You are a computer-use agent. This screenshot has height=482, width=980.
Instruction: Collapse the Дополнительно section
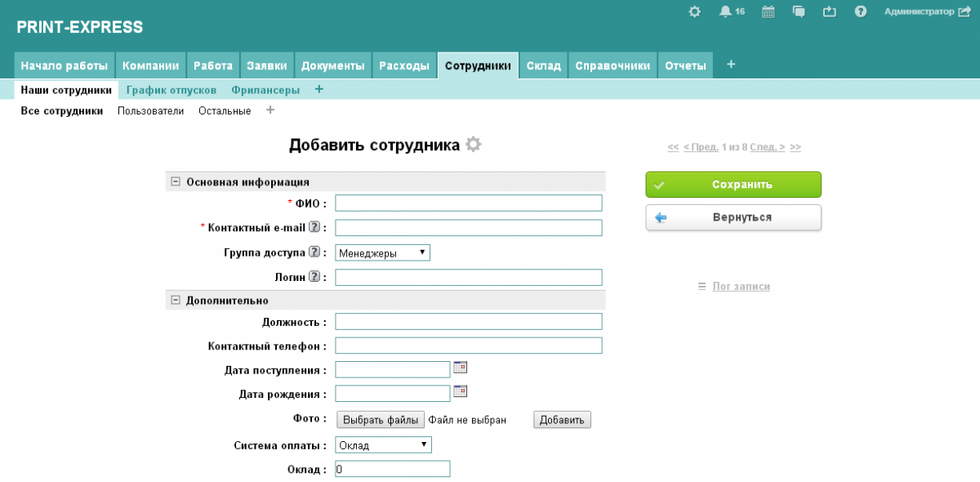pos(175,301)
